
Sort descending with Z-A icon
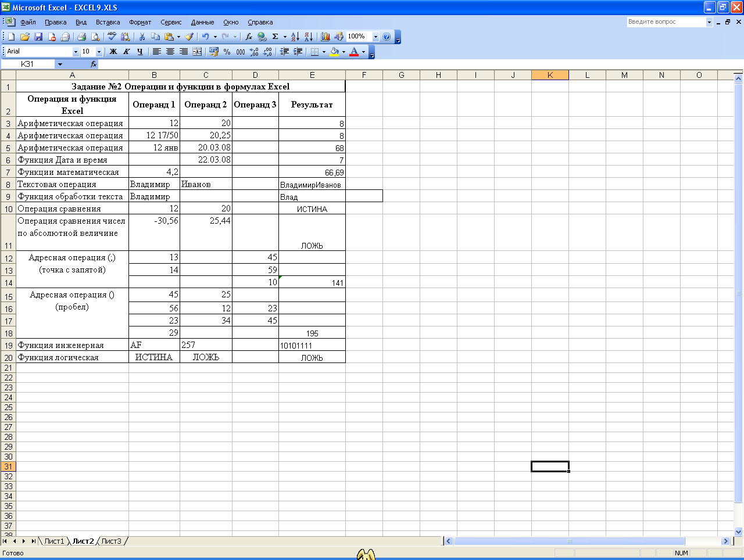308,37
